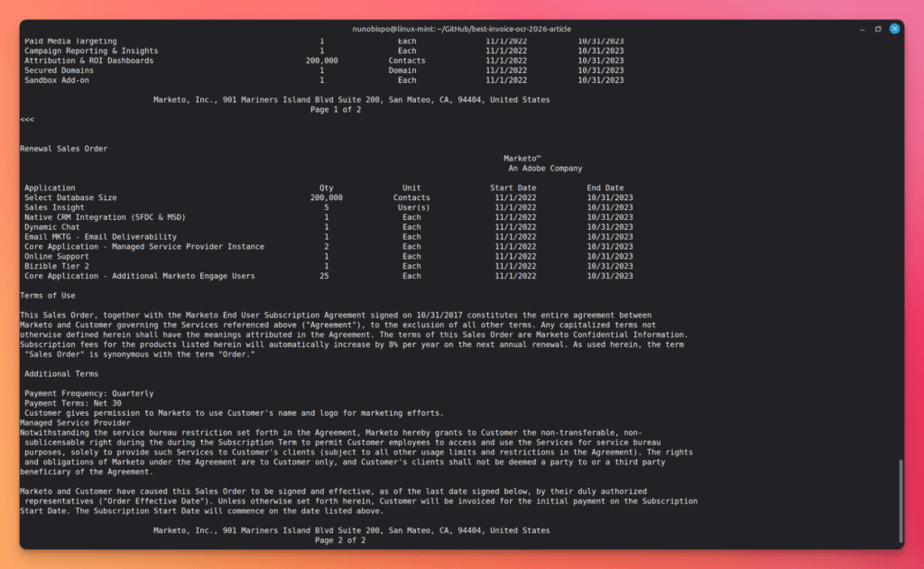Click the Marketo address line above Page 1 of 2
Image resolution: width=924 pixels, height=569 pixels.
[352, 100]
